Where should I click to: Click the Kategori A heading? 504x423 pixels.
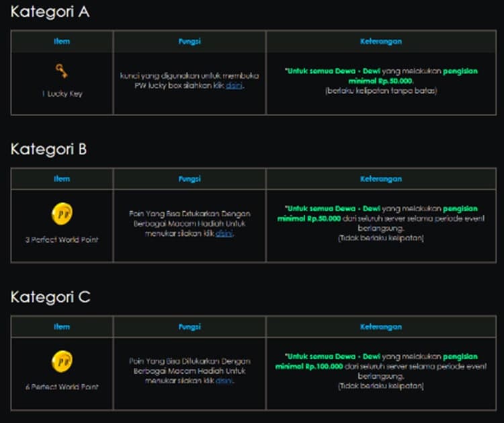(x=50, y=12)
